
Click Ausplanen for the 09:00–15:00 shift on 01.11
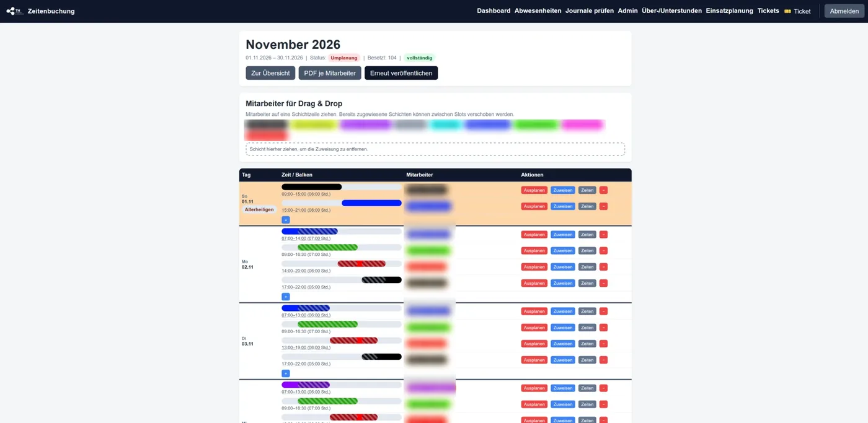pos(534,190)
